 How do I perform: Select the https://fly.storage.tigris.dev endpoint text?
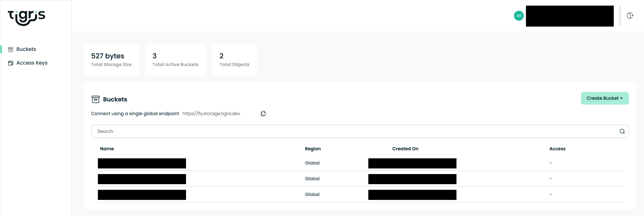click(211, 113)
